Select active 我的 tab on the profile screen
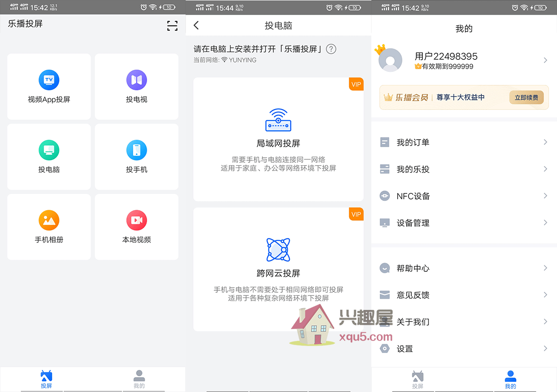557x392 pixels. click(x=511, y=379)
